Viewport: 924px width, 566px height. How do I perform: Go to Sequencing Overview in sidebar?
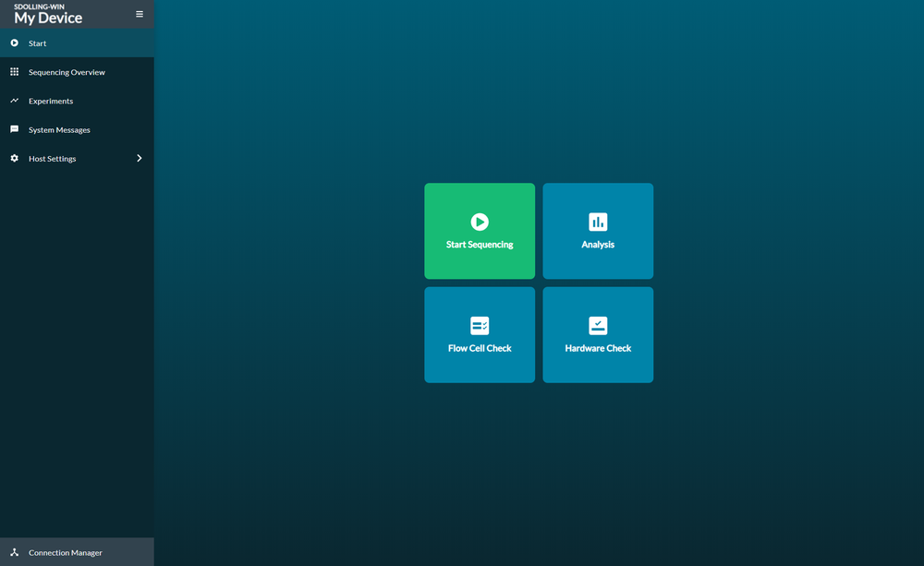point(67,72)
